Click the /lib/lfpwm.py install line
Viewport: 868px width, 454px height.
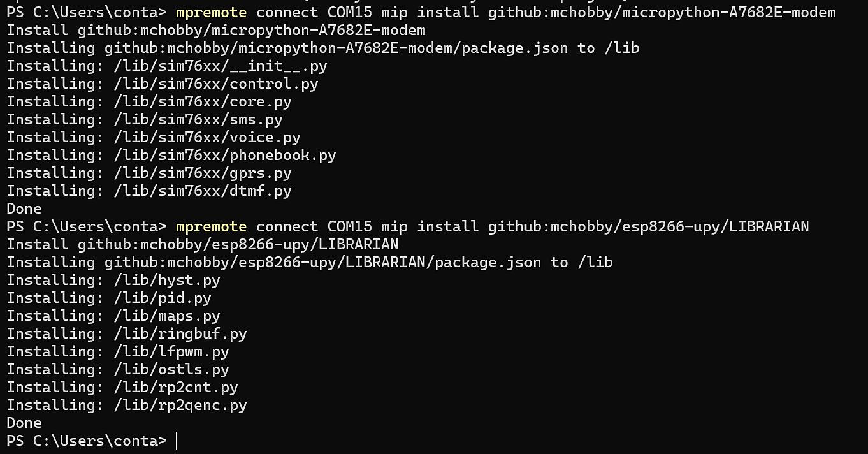118,351
